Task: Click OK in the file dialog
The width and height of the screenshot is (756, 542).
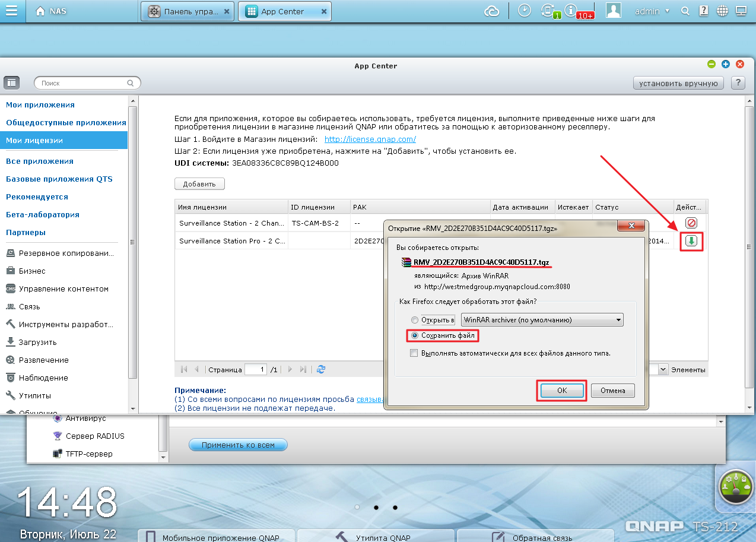Action: [562, 391]
